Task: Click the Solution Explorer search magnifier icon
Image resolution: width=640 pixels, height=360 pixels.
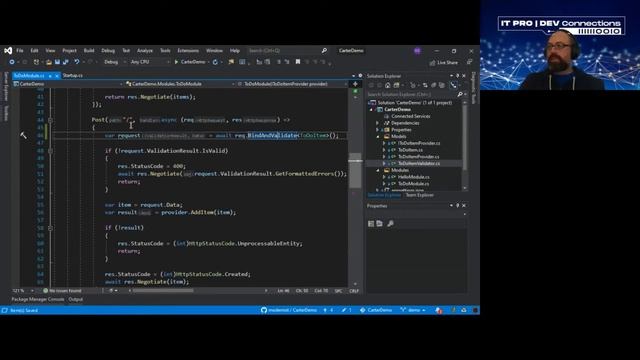Action: [x=460, y=94]
